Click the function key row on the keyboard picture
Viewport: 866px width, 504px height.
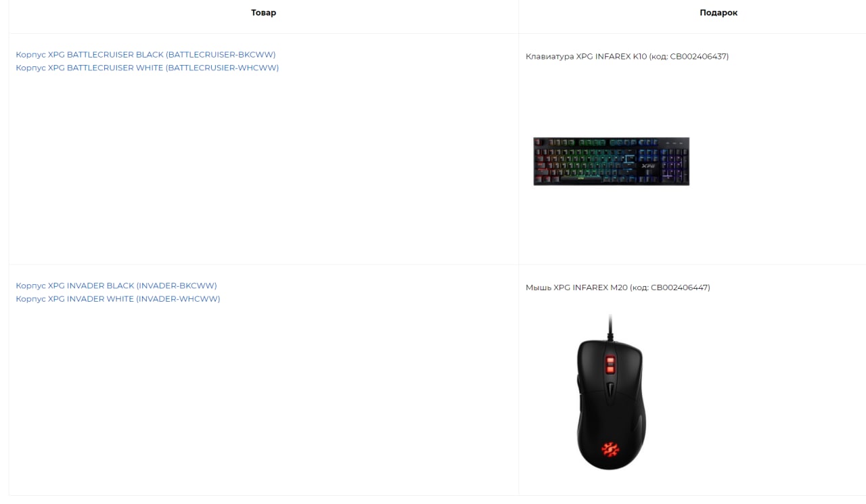595,143
